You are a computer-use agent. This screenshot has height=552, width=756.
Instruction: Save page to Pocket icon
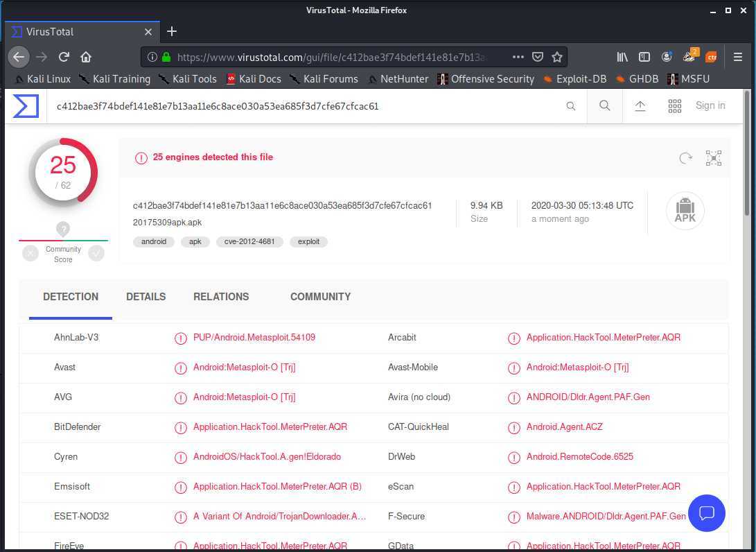tap(538, 57)
